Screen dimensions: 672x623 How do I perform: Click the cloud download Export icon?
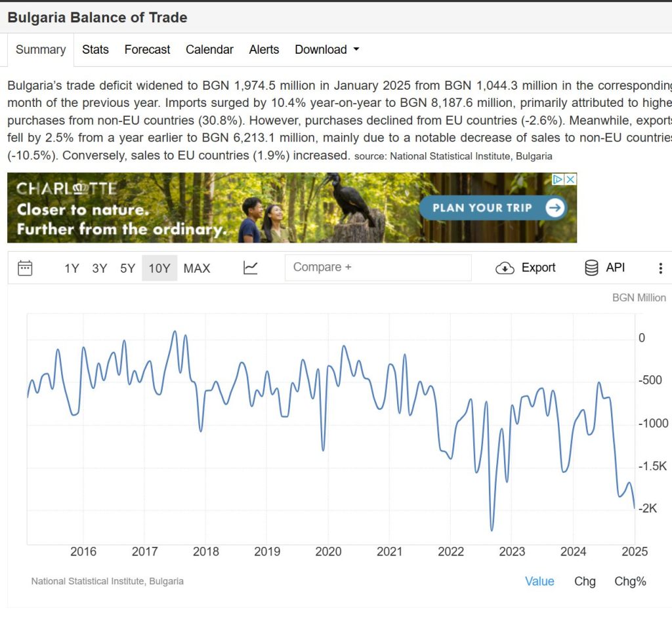(505, 268)
